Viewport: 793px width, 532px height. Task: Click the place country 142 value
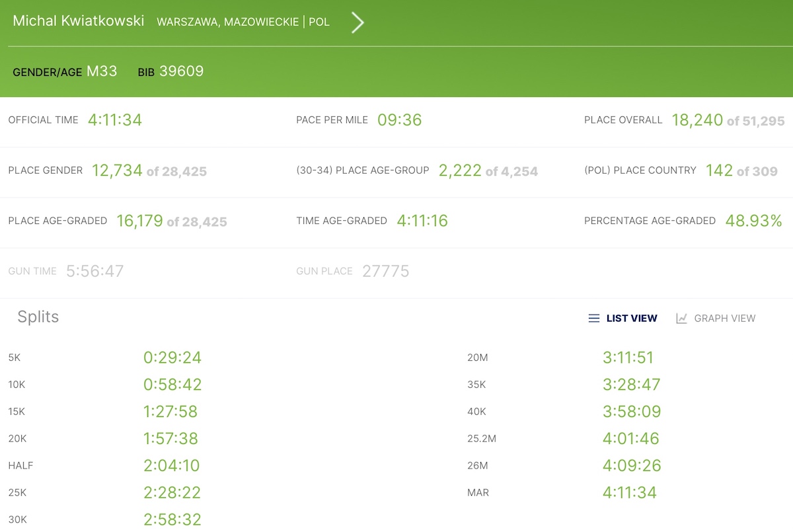[719, 171]
